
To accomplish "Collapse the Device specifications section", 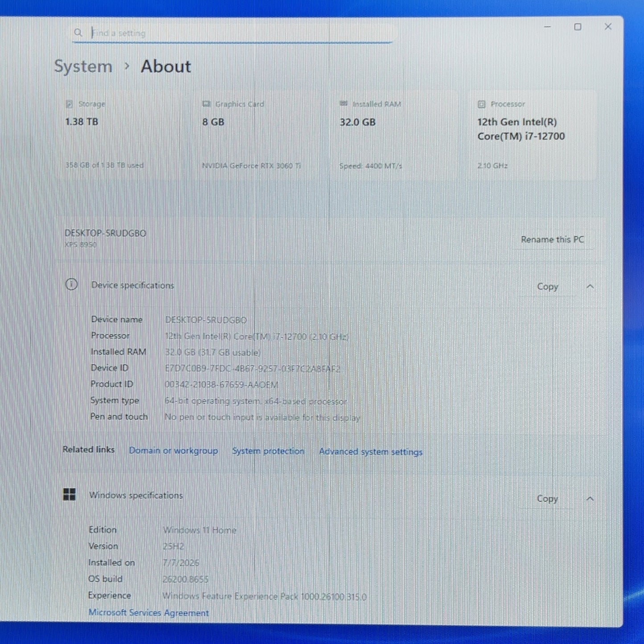I will [590, 287].
